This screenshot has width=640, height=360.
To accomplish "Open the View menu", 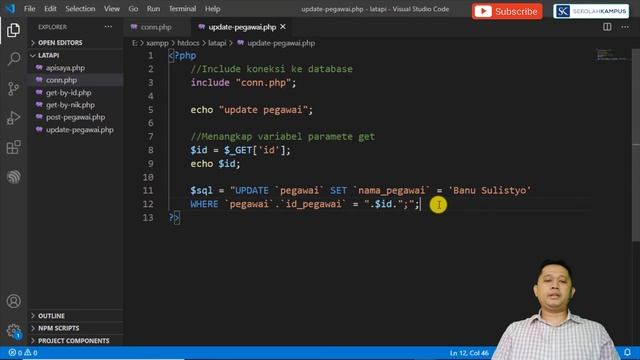I will pos(111,9).
